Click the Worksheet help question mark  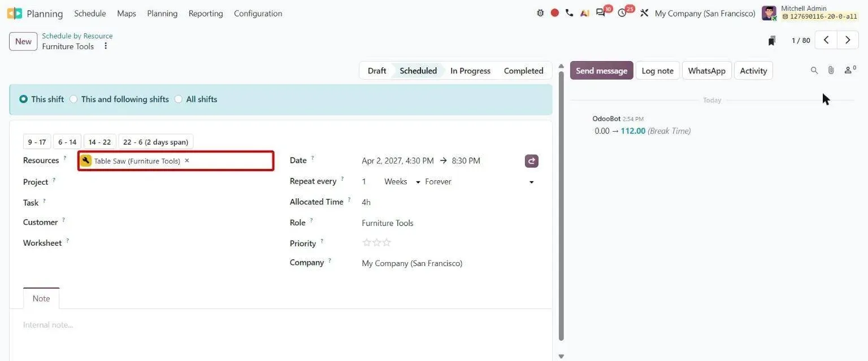coord(67,241)
